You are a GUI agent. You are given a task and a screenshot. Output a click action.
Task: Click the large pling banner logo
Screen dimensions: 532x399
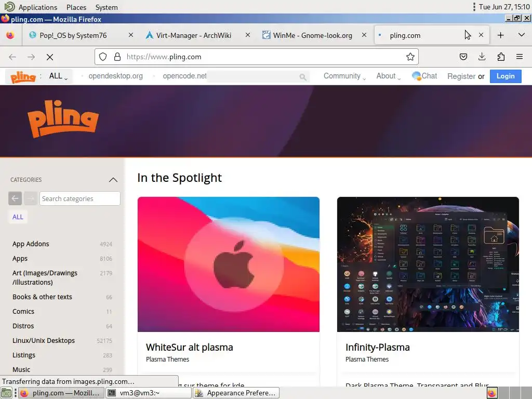point(63,119)
